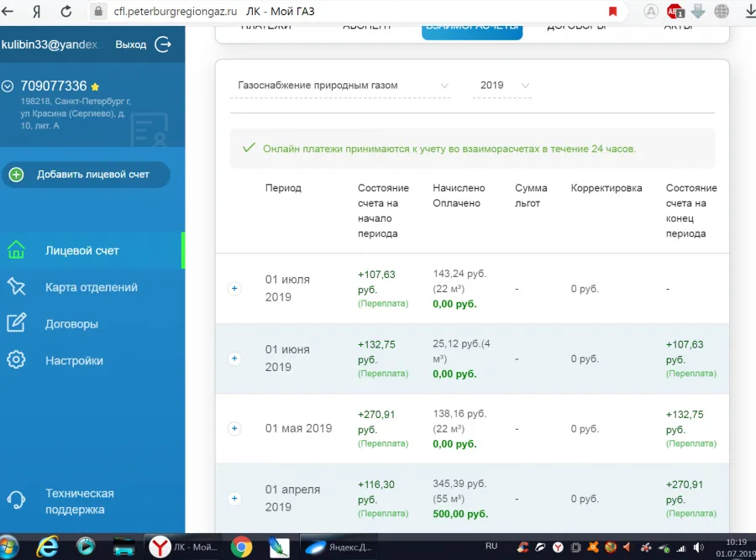756x560 pixels.
Task: Open the printer app in taskbar
Action: pos(124,547)
